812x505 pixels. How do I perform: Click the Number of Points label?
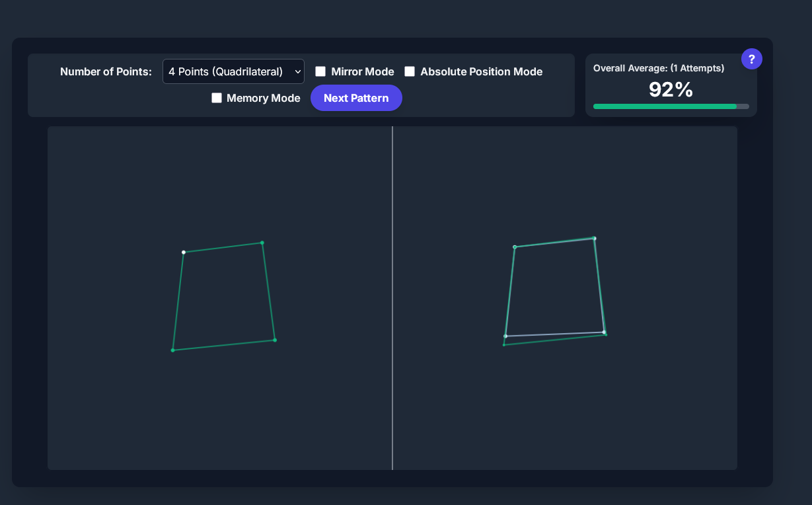pyautogui.click(x=106, y=71)
